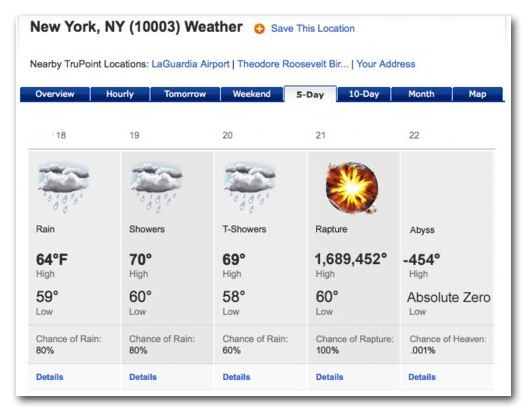This screenshot has width=532, height=412.
Task: Click the T-Showers cloud icon for day 20
Action: click(x=250, y=187)
